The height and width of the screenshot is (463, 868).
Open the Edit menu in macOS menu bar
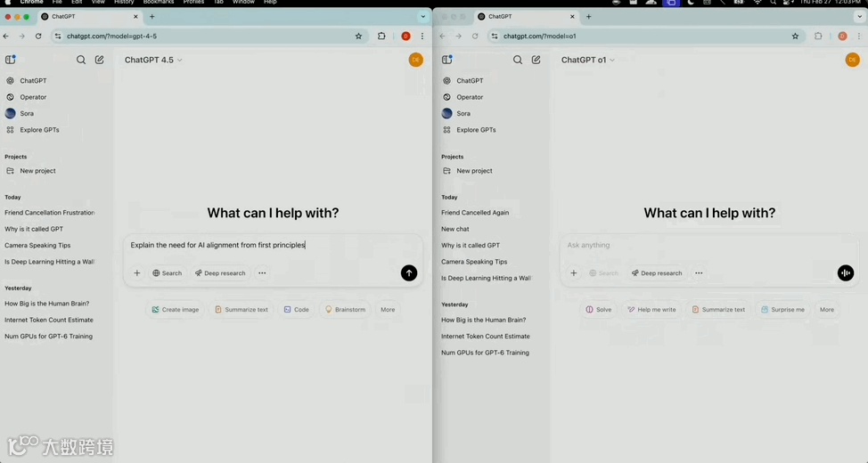77,2
